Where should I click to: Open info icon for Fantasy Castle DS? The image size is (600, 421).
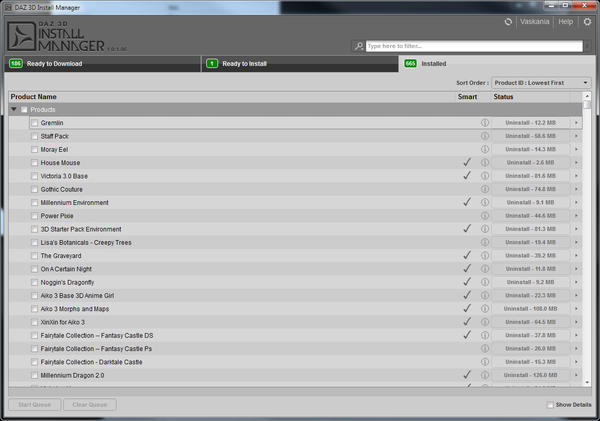pos(485,335)
